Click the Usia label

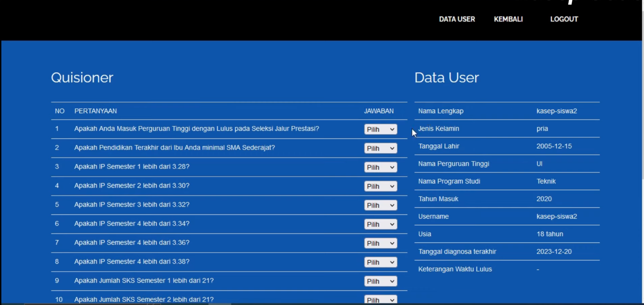[425, 234]
